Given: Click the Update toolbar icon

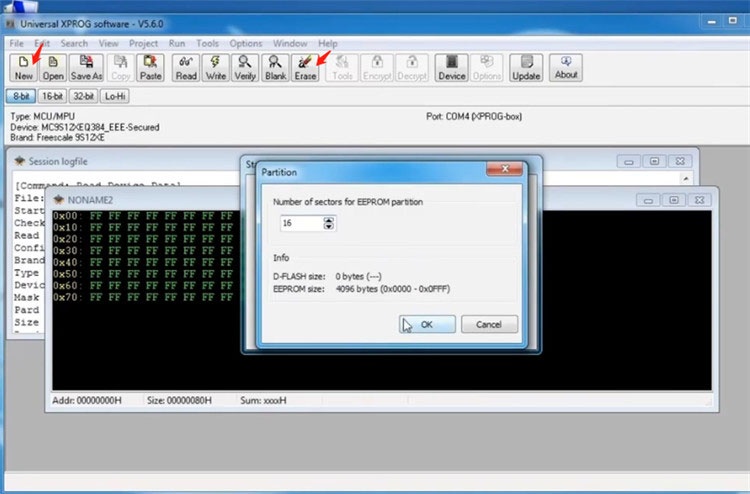Looking at the screenshot, I should click(x=526, y=67).
